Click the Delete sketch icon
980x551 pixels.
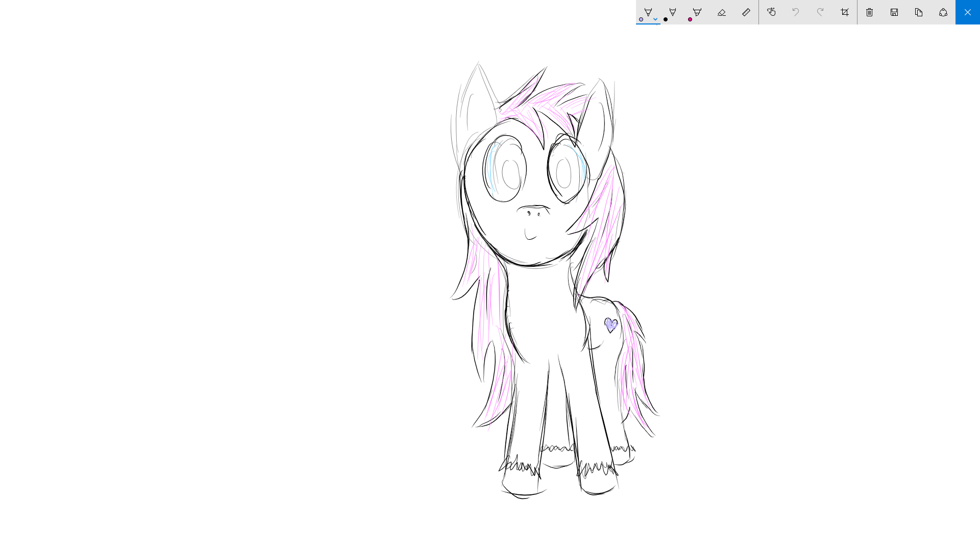click(869, 12)
